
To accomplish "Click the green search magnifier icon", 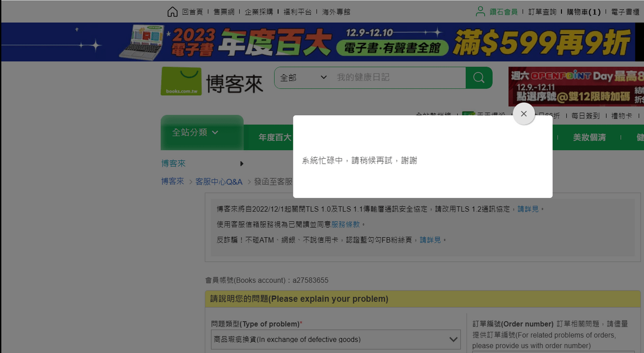I will coord(478,78).
